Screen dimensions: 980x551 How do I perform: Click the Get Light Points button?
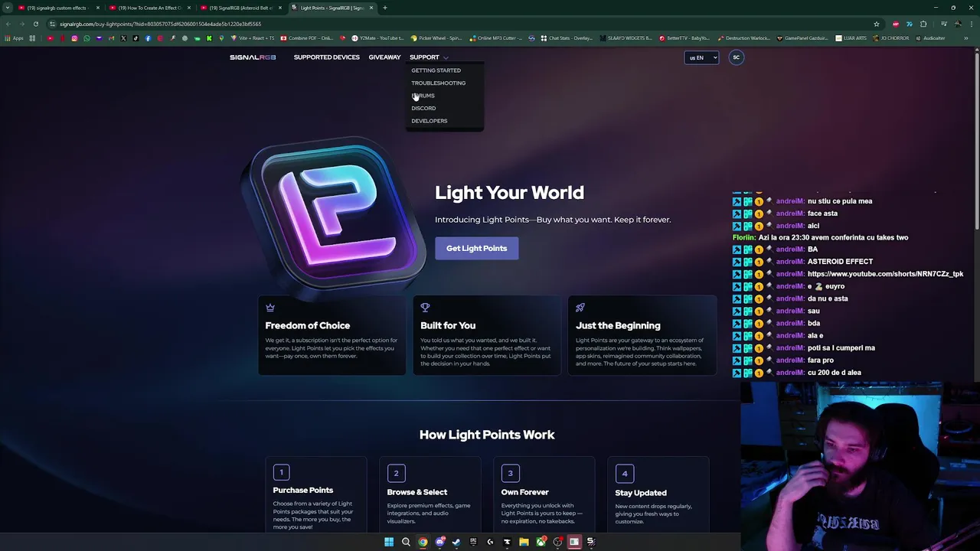coord(476,248)
